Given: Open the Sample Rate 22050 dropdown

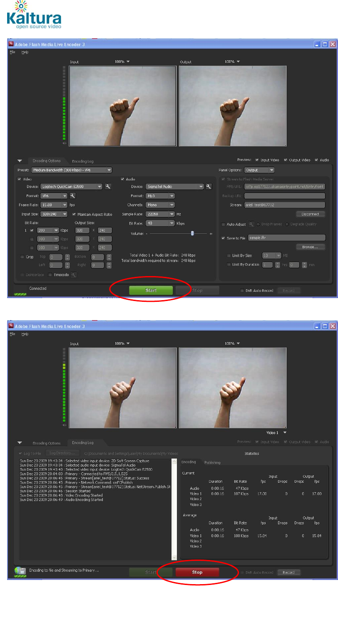Looking at the screenshot, I should coord(160,214).
